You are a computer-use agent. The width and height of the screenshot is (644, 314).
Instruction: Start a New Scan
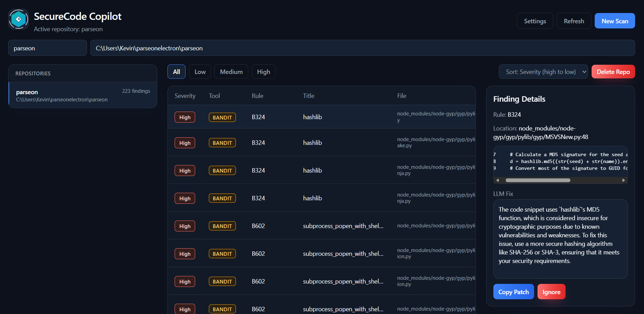[615, 21]
